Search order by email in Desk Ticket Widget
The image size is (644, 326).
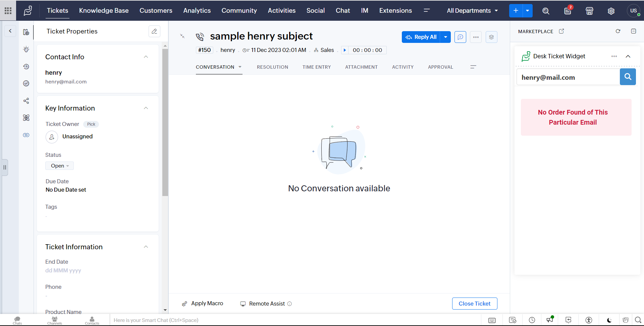coord(628,77)
